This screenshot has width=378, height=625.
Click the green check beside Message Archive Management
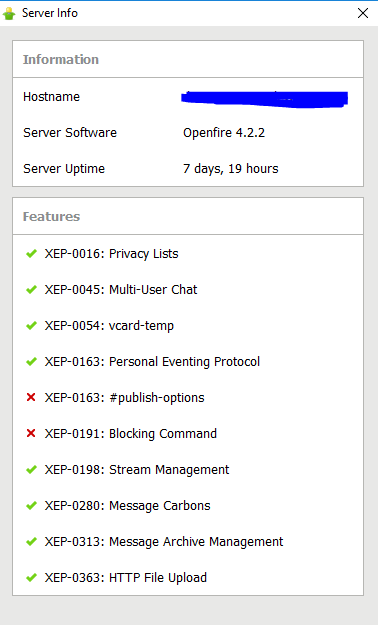pos(31,541)
